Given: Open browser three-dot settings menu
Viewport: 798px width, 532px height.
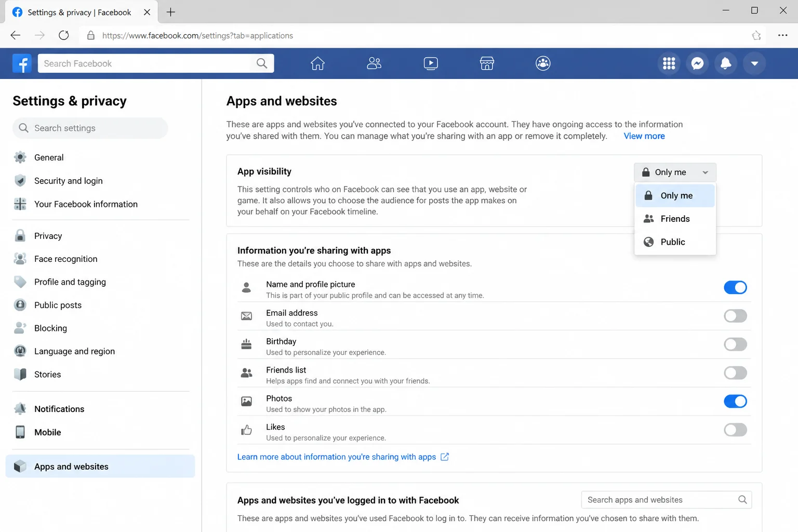Looking at the screenshot, I should tap(783, 35).
